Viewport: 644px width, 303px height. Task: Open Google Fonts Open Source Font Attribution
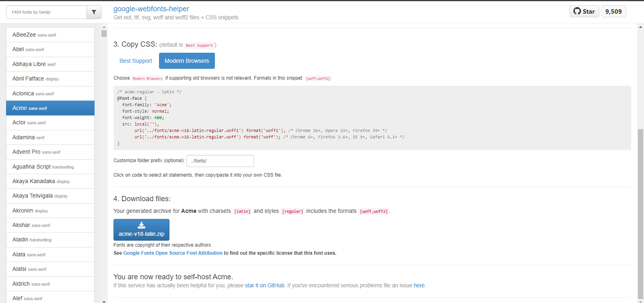[173, 253]
